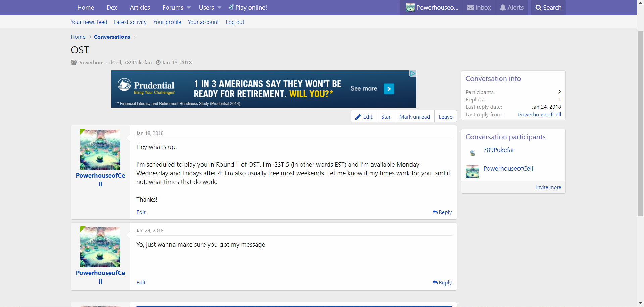Click the ad's blue arrow button
Viewport: 644px width, 307px height.
tap(389, 89)
